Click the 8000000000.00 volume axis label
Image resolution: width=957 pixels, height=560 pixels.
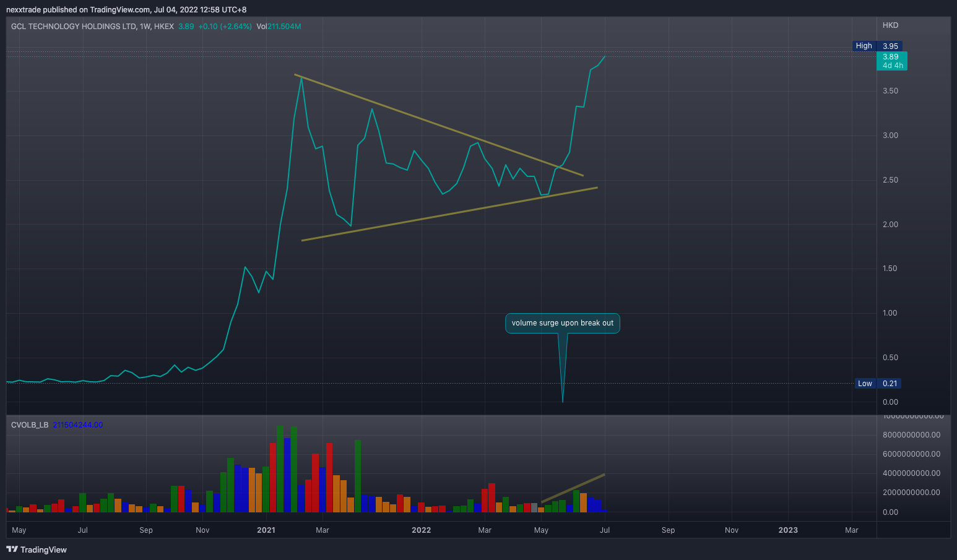click(911, 435)
